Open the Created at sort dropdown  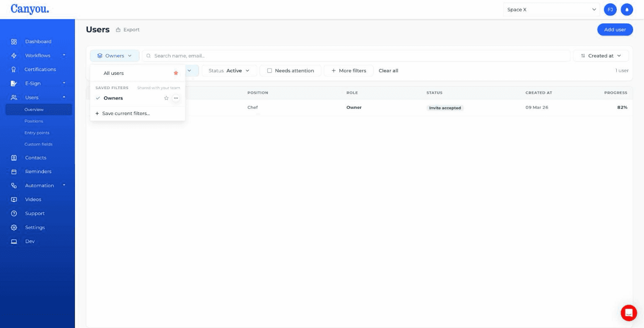pos(601,56)
